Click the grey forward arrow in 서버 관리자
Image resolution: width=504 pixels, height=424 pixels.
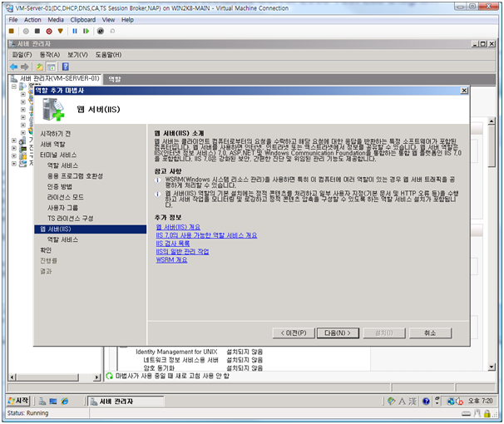(25, 67)
